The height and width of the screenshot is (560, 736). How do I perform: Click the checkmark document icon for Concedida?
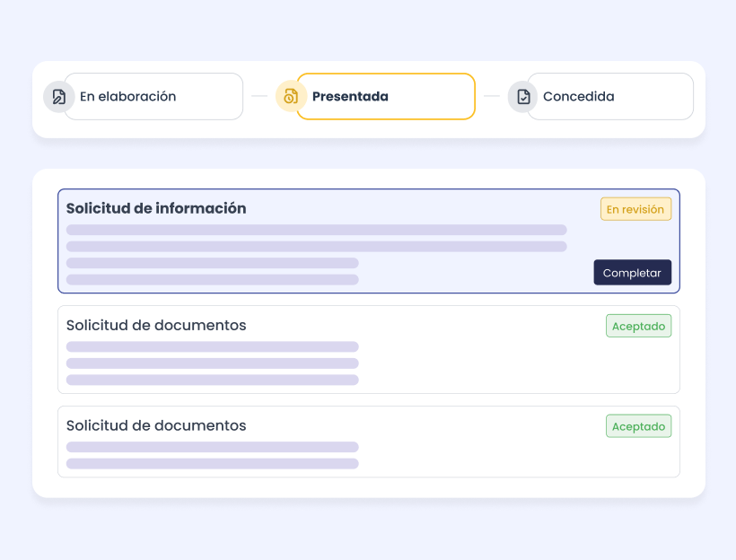pos(523,97)
